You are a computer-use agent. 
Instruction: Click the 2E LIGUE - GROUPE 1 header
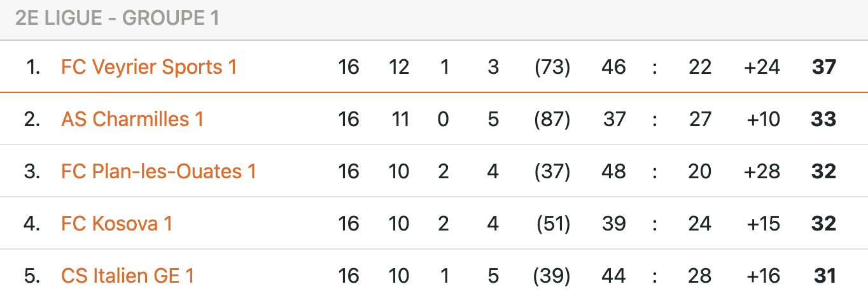coord(118,18)
